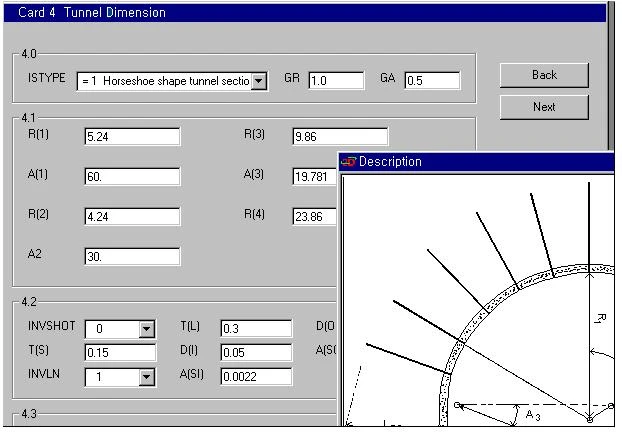
Task: Open the INVLN dropdown arrow
Action: coord(146,377)
